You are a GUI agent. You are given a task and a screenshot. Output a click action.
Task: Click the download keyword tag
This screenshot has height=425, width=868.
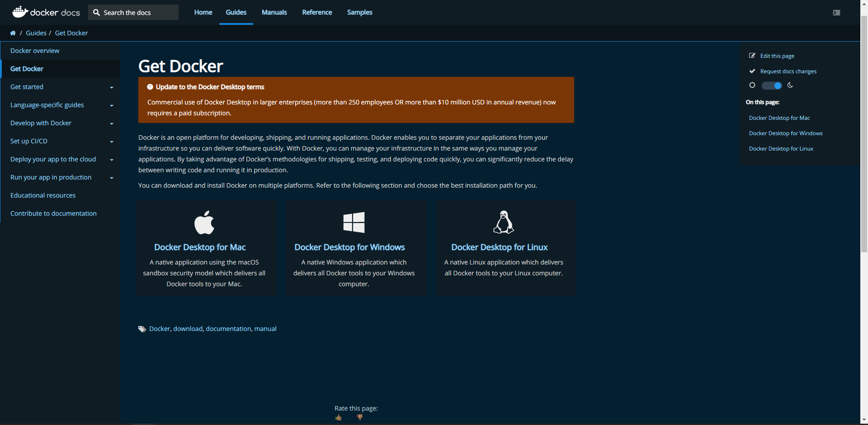(x=188, y=329)
